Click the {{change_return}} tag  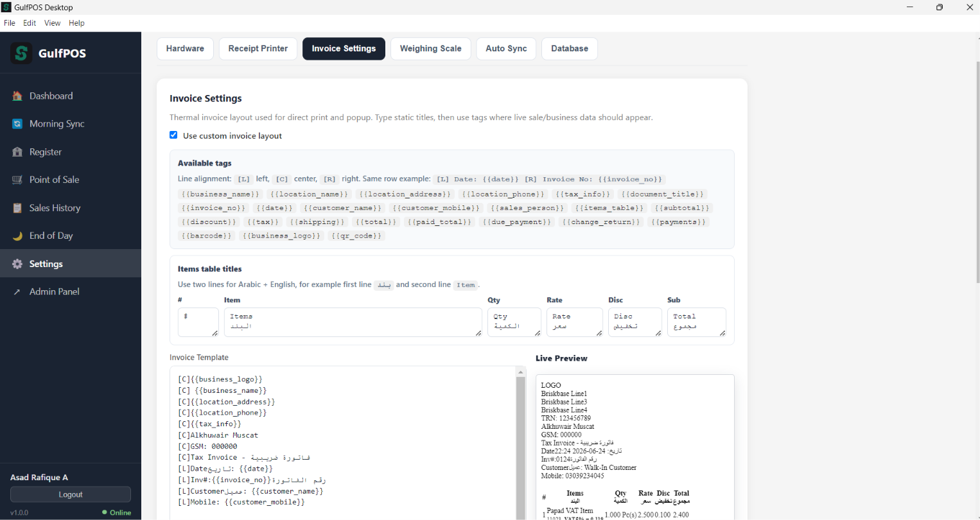tap(601, 222)
